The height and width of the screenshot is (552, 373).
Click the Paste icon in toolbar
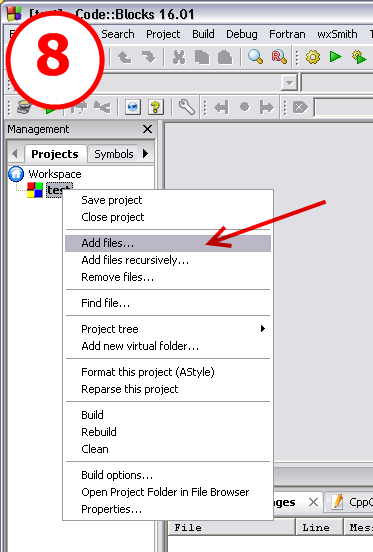(225, 57)
